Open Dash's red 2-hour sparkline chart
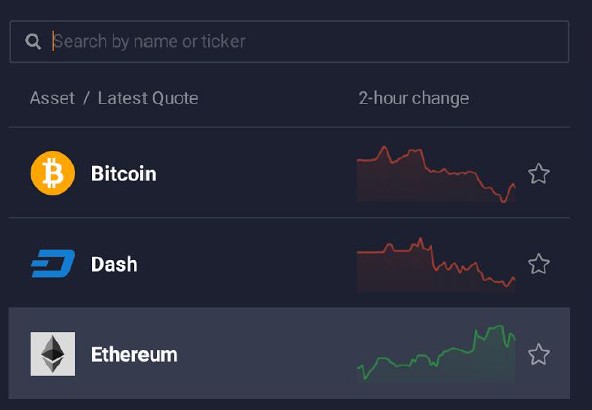Screen dimensions: 592x410 pyautogui.click(x=436, y=264)
